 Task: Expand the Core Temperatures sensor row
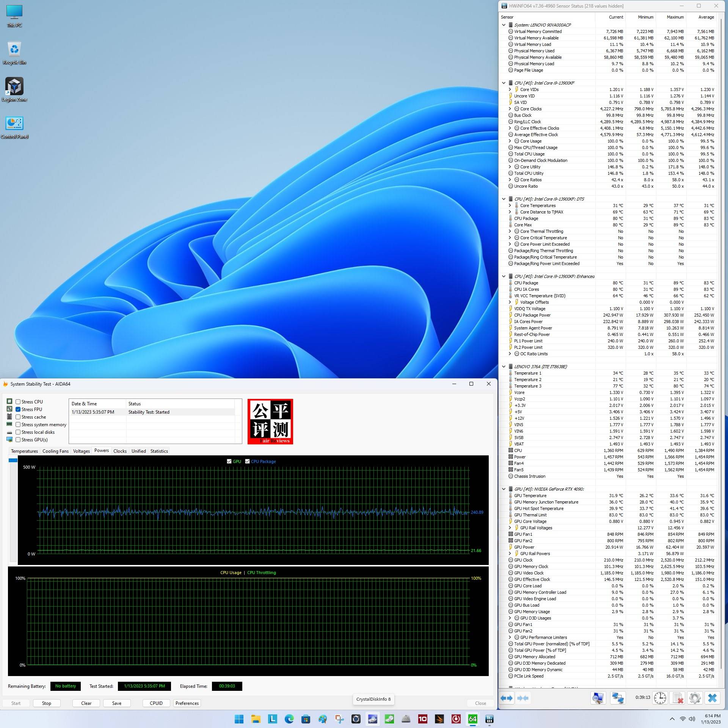click(x=510, y=206)
